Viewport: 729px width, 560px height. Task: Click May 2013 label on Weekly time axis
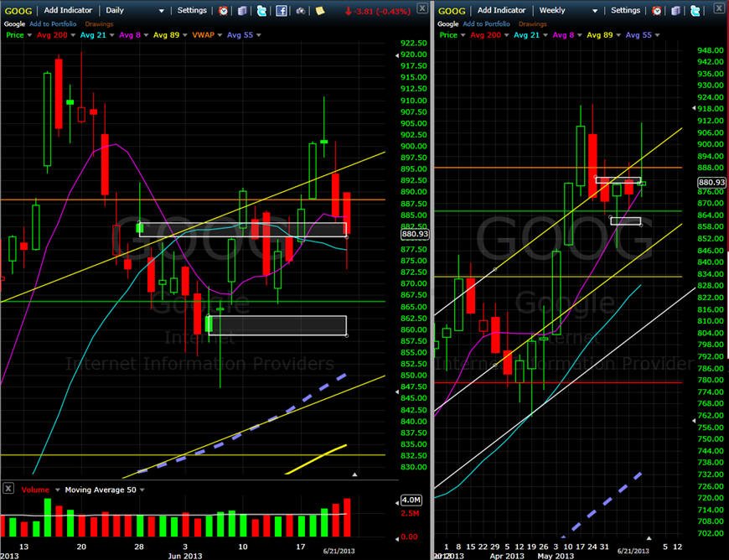pyautogui.click(x=556, y=556)
